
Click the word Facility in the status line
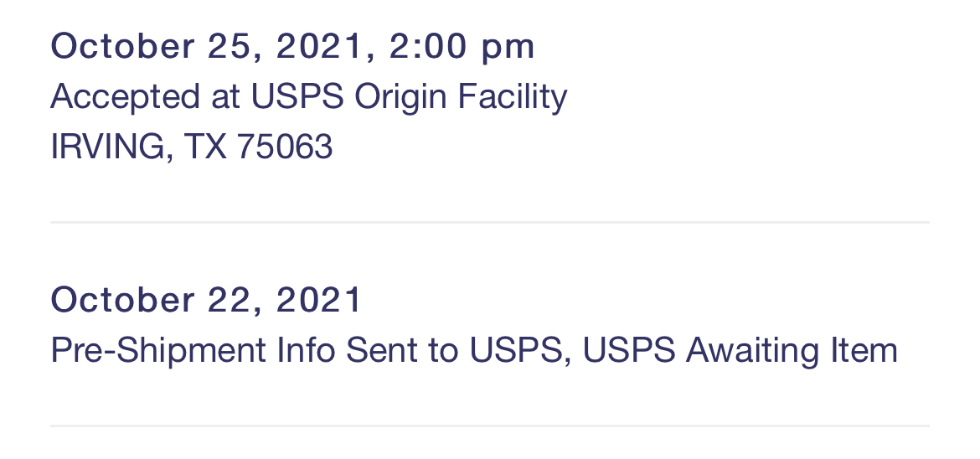(x=513, y=99)
